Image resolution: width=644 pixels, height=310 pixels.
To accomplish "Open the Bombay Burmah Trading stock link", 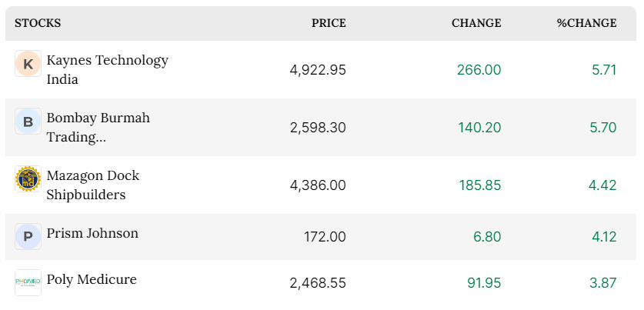I will 98,127.
